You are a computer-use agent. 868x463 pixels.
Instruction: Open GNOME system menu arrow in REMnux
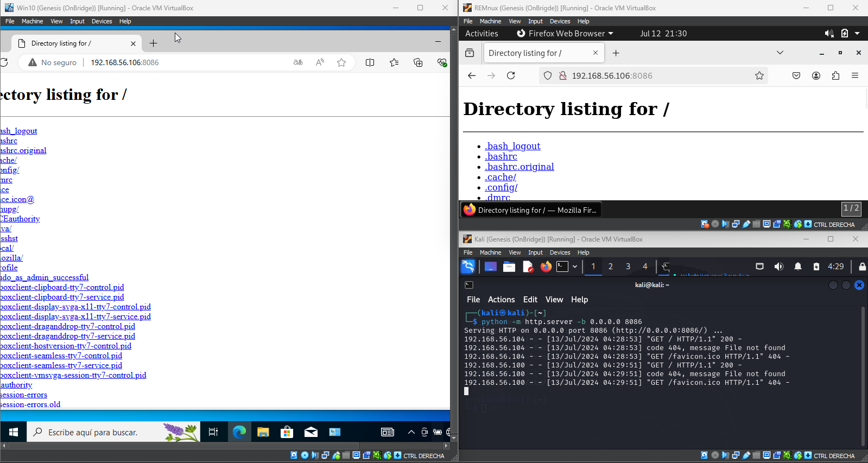[x=857, y=33]
